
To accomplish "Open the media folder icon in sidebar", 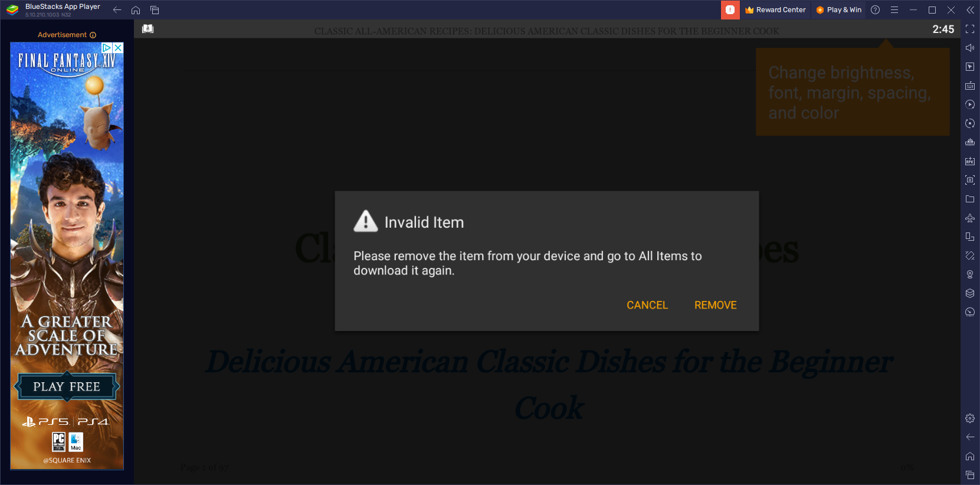I will pos(970,199).
